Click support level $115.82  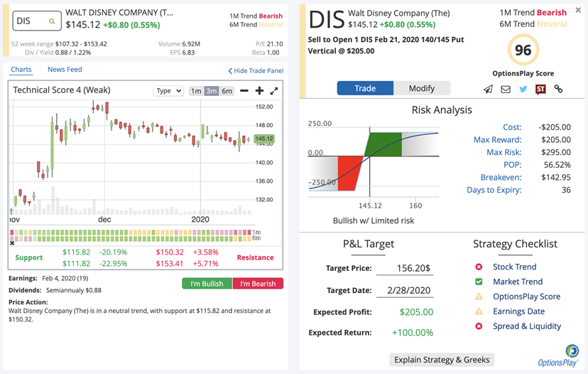click(x=77, y=252)
